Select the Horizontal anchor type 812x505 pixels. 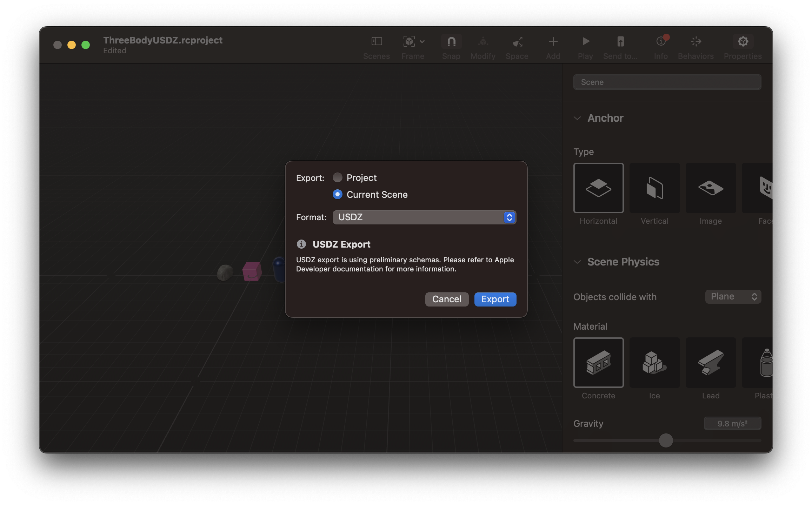pos(598,188)
